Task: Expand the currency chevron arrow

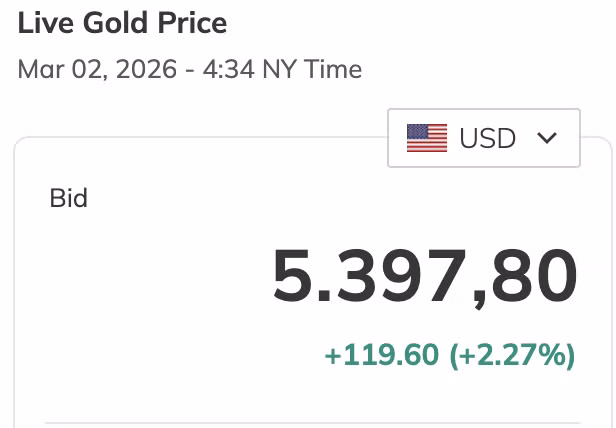Action: (546, 138)
